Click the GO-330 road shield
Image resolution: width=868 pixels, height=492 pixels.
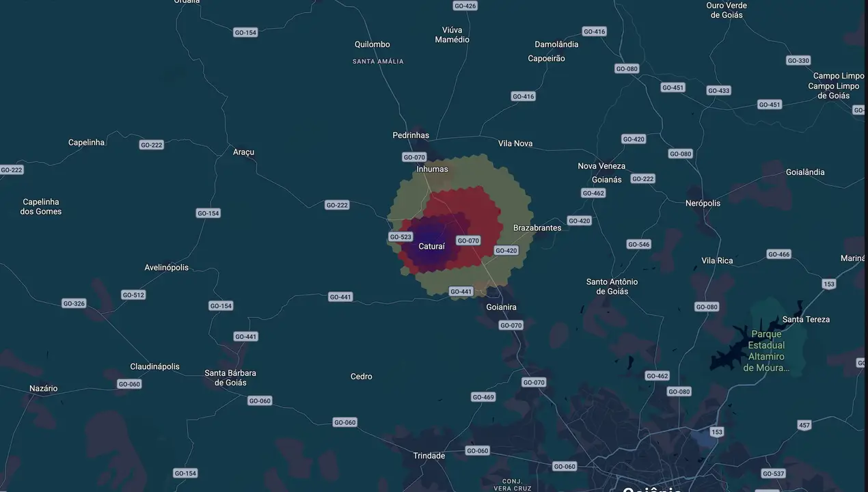(x=798, y=61)
